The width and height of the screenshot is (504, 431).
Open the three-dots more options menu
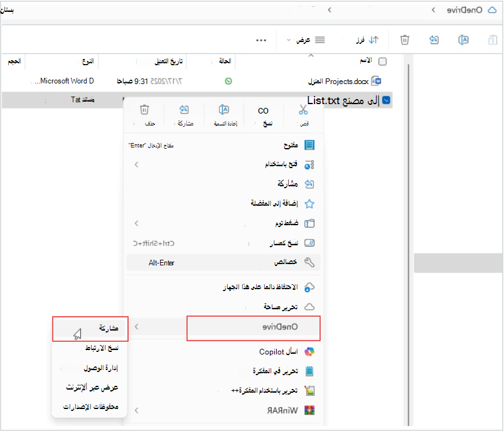point(261,40)
